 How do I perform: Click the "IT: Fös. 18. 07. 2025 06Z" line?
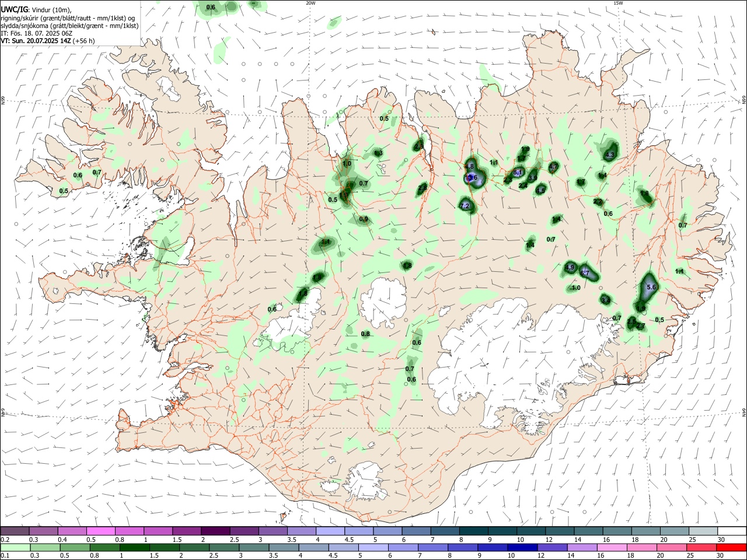(x=37, y=33)
